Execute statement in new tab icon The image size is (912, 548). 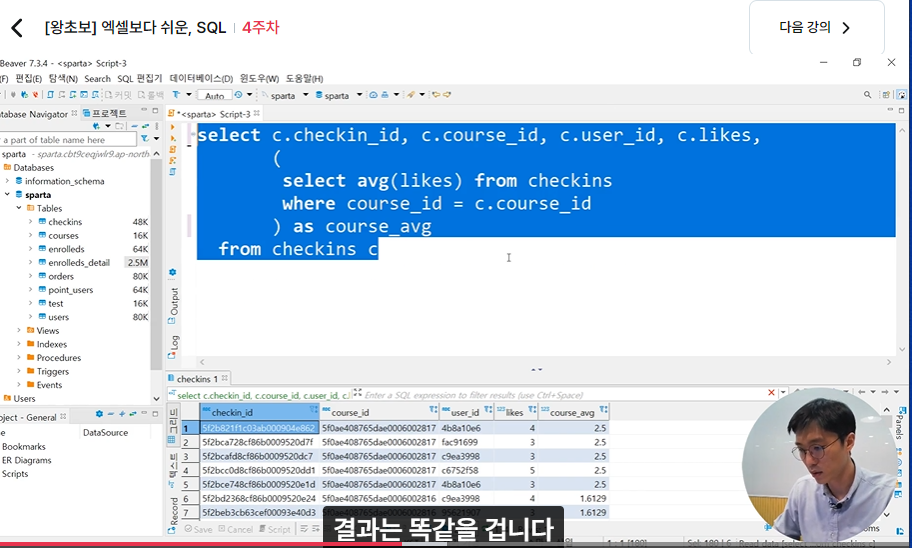tap(173, 138)
